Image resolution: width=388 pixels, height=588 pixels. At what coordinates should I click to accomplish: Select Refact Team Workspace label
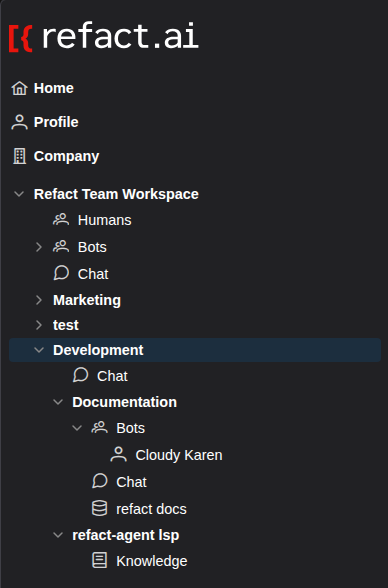pos(116,194)
